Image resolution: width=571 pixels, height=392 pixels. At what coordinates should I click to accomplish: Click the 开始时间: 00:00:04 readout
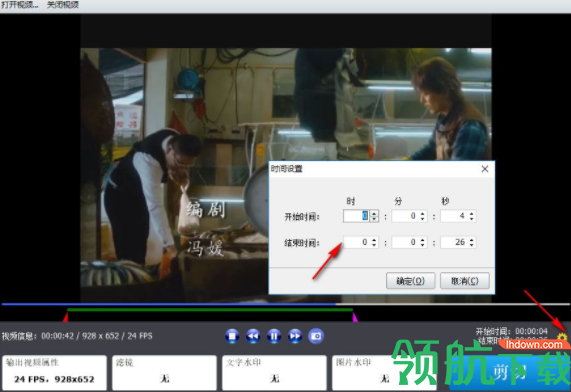511,331
